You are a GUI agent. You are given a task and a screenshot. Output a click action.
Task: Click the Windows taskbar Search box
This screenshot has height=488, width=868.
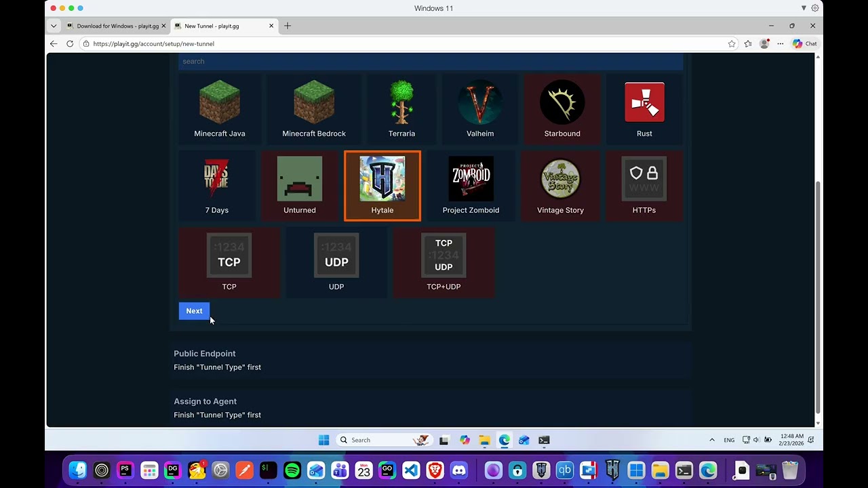[x=384, y=440]
